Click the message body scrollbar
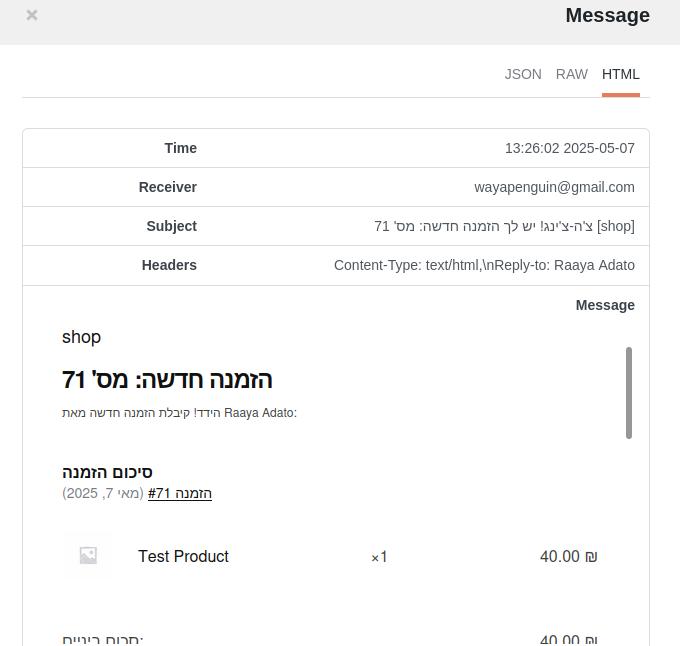Viewport: 680px width, 646px height. point(629,393)
